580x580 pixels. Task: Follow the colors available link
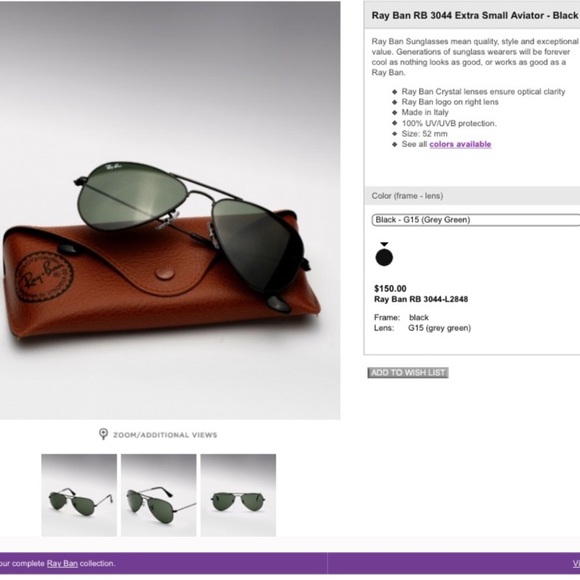[x=460, y=144]
